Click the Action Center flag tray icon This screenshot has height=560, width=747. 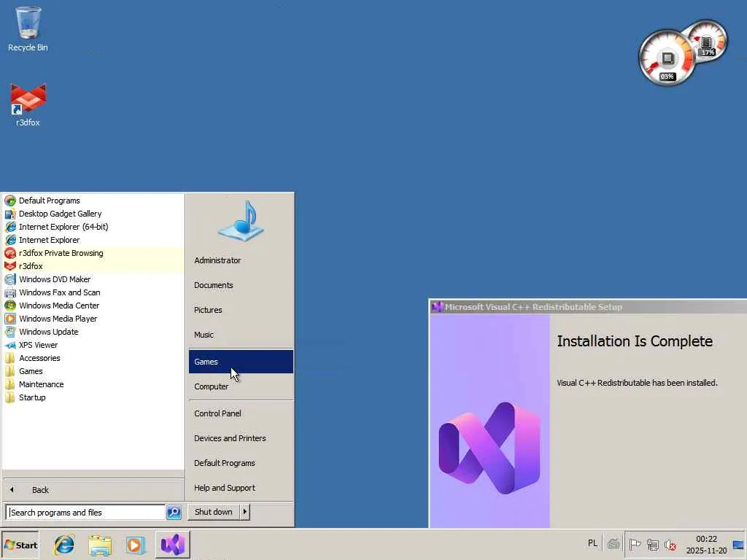(634, 544)
